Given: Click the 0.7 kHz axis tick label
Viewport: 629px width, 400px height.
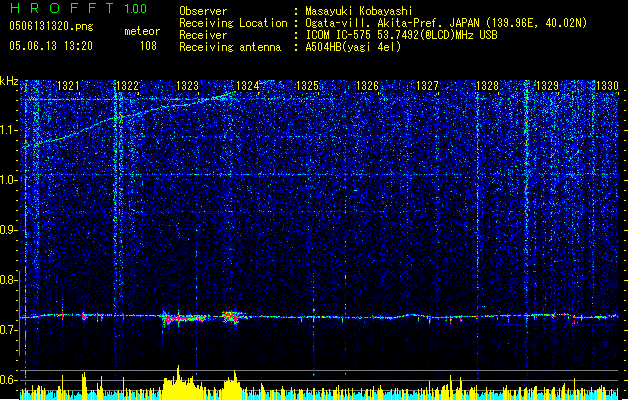Looking at the screenshot, I should point(8,330).
